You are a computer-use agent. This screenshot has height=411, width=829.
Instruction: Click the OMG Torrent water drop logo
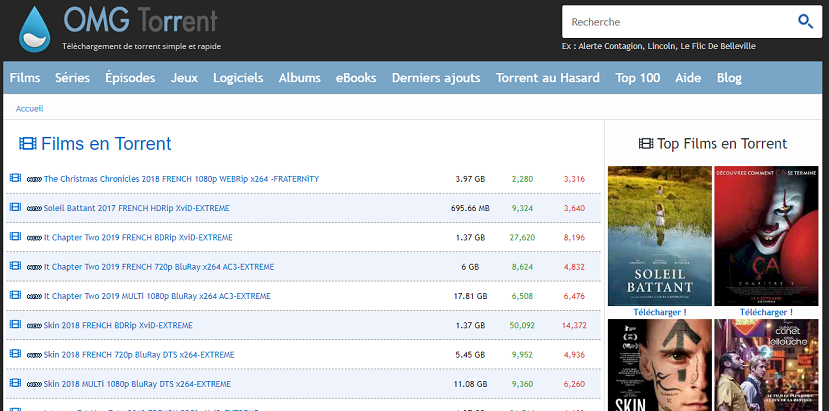coord(34,29)
